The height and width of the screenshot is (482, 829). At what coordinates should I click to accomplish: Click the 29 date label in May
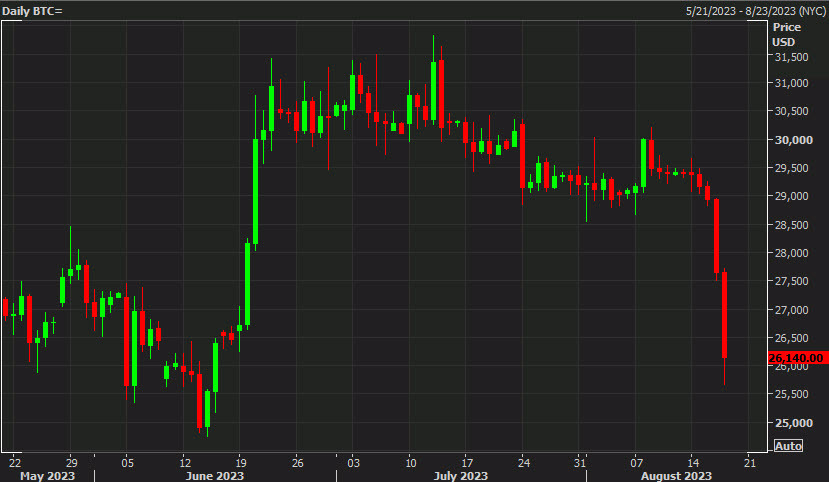[71, 463]
